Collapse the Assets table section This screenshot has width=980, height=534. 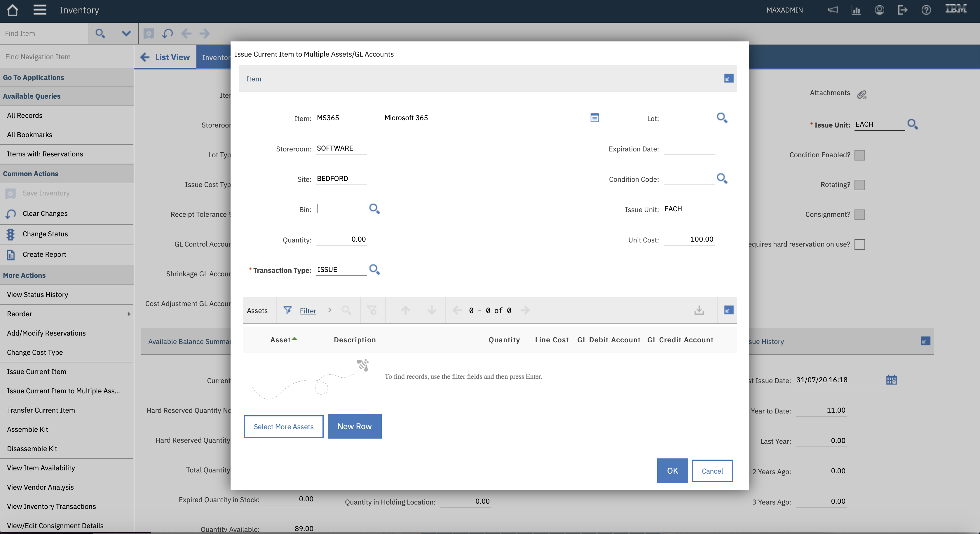coord(728,310)
